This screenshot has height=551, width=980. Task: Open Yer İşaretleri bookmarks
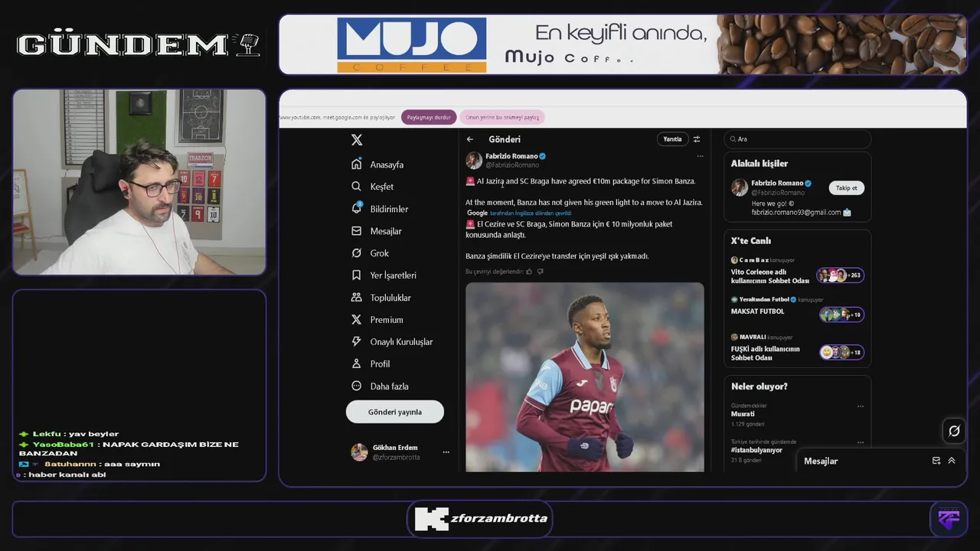(x=384, y=275)
